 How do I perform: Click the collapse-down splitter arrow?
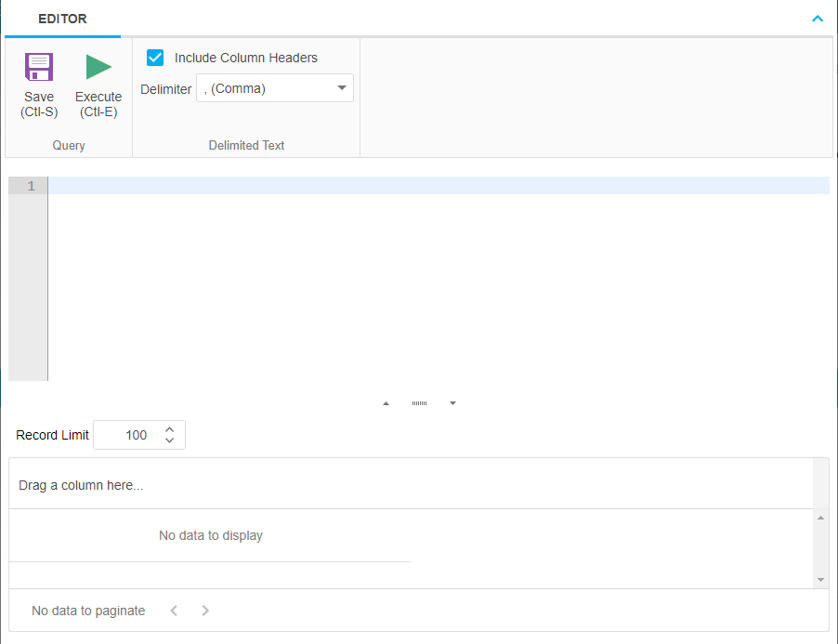click(452, 402)
